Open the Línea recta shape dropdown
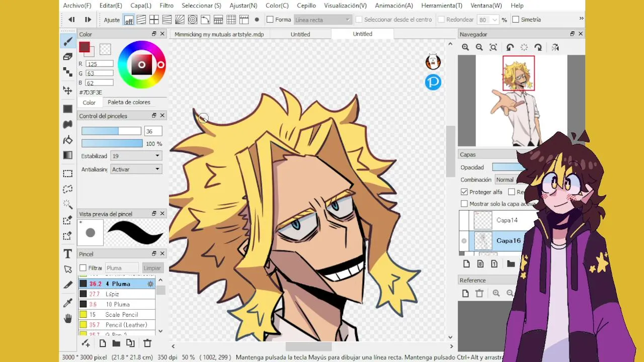This screenshot has height=362, width=644. click(322, 20)
